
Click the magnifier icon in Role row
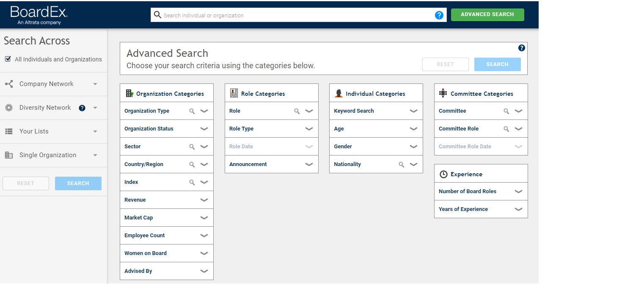tap(297, 111)
